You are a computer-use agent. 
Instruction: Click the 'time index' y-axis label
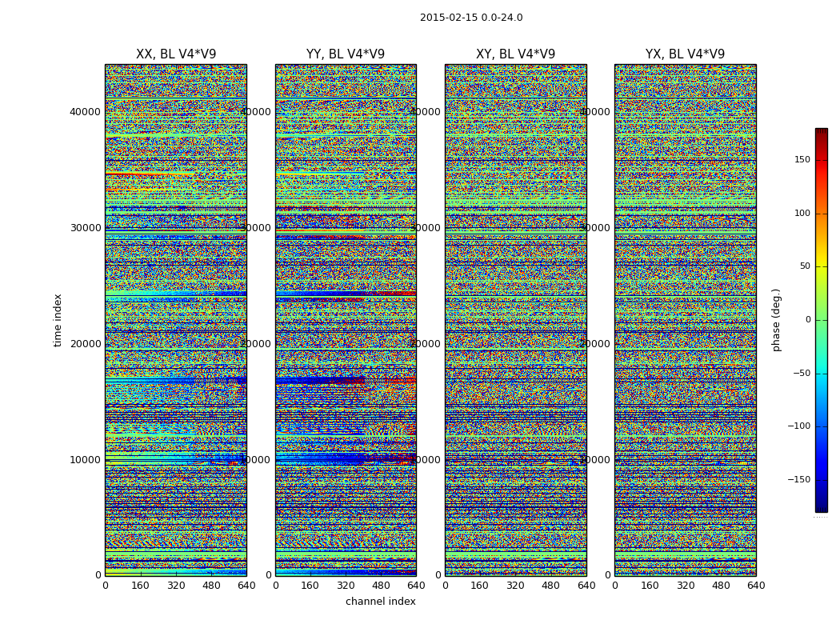click(58, 320)
